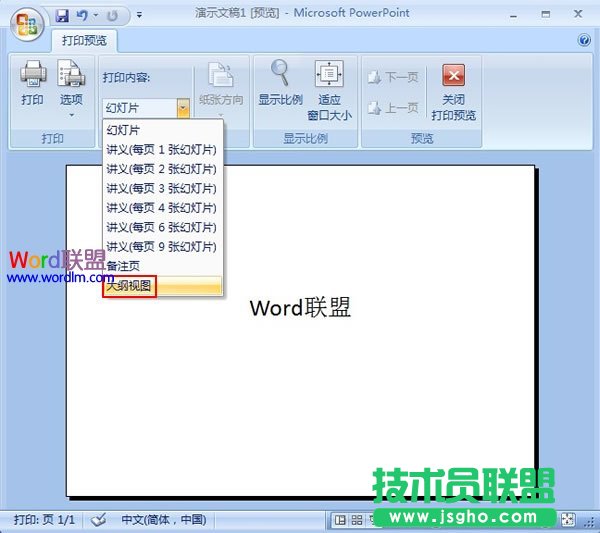The height and width of the screenshot is (533, 600).
Task: Choose handout with 6 slides per page
Action: (x=161, y=227)
